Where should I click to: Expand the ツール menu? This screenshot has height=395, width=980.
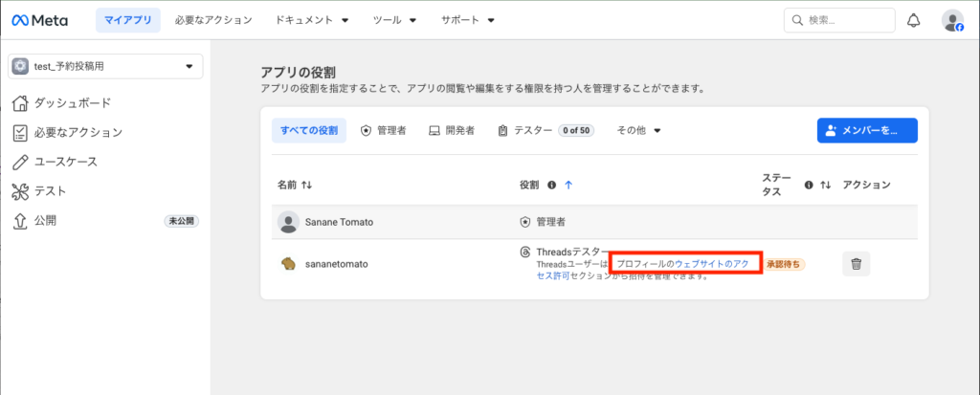tap(394, 20)
